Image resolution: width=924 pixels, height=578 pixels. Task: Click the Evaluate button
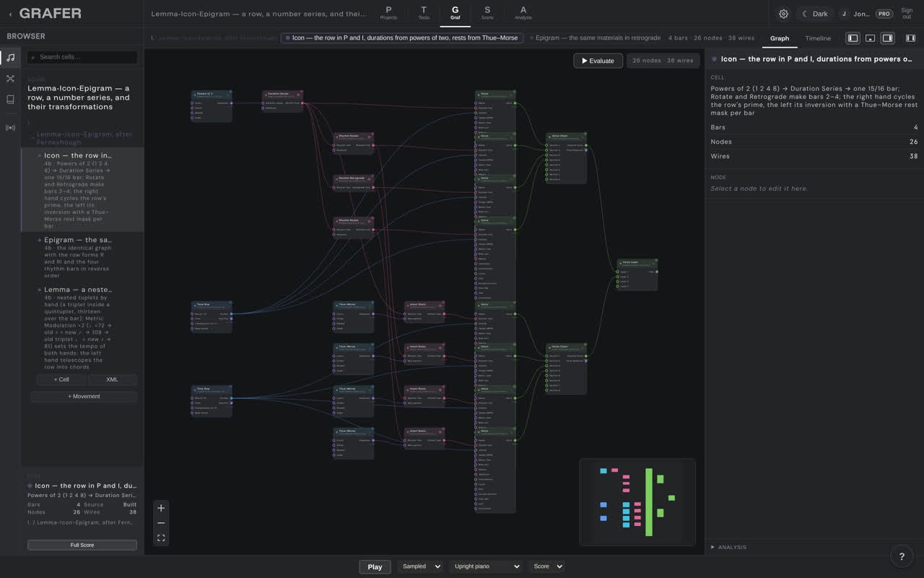pyautogui.click(x=598, y=61)
